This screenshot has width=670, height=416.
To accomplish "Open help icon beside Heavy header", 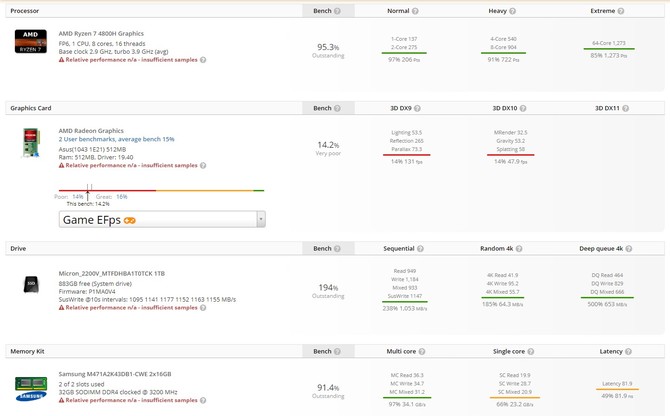I will pyautogui.click(x=513, y=11).
